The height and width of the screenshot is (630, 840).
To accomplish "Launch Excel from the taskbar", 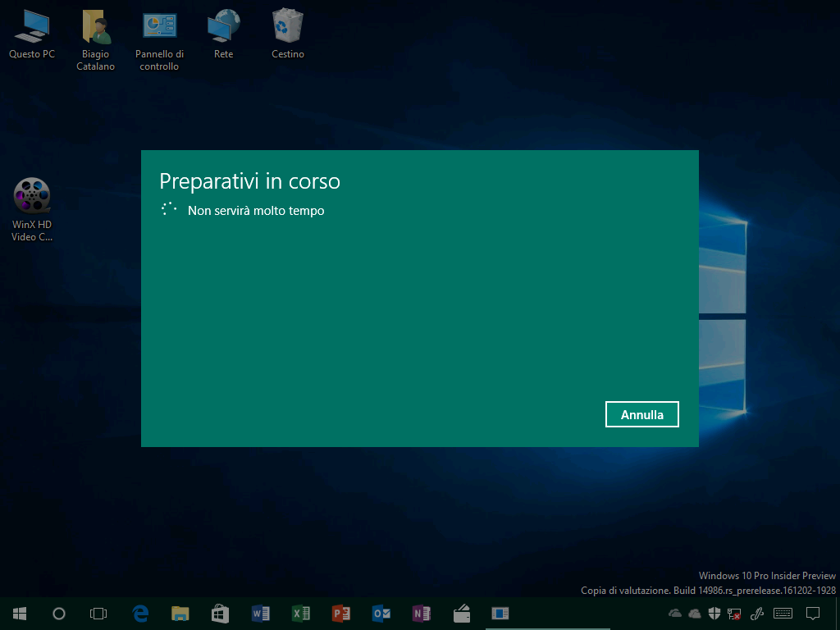I will click(x=300, y=614).
